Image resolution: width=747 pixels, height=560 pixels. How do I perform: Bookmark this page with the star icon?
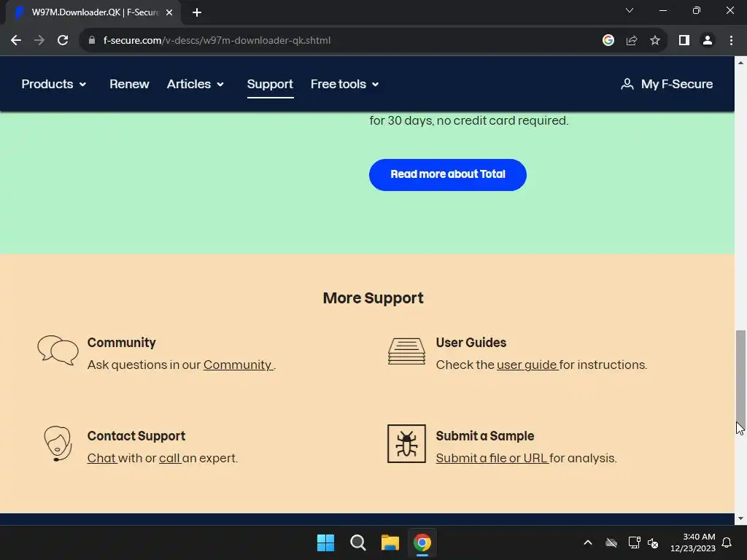tap(655, 41)
